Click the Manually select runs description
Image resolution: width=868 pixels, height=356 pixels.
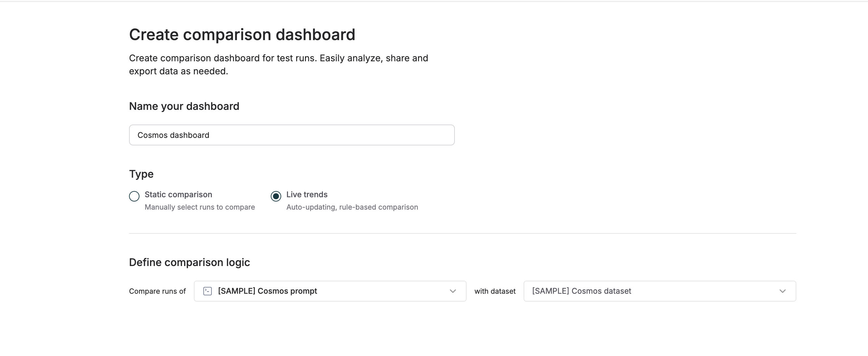click(199, 207)
